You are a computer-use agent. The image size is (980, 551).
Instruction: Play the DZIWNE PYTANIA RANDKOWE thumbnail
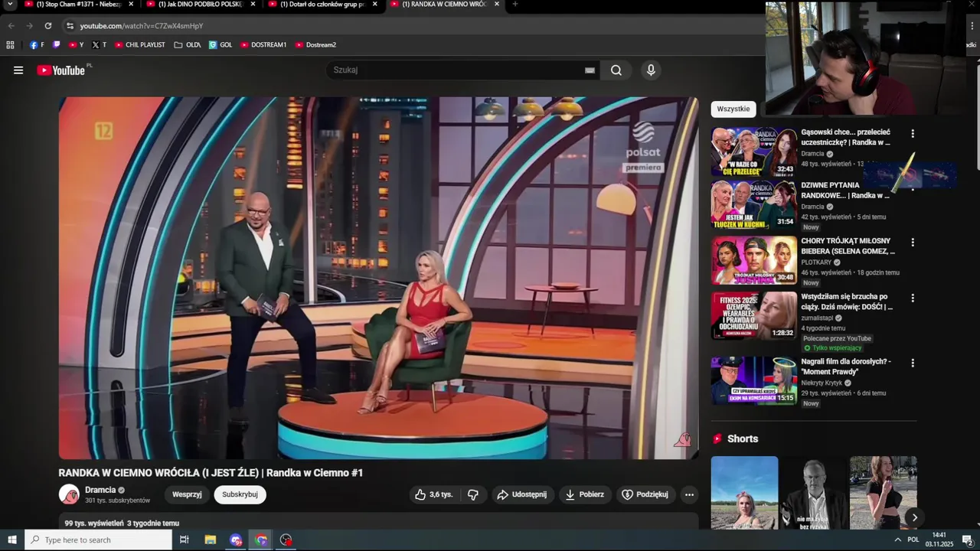(754, 204)
